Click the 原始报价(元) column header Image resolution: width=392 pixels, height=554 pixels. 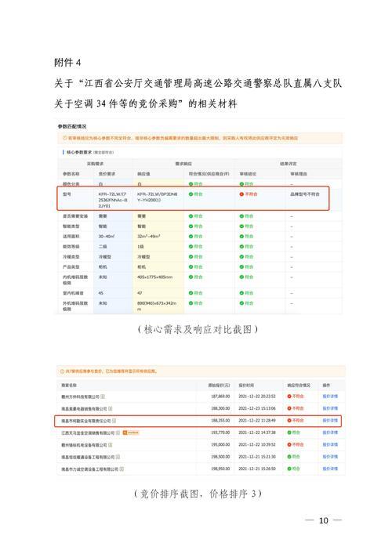click(219, 385)
